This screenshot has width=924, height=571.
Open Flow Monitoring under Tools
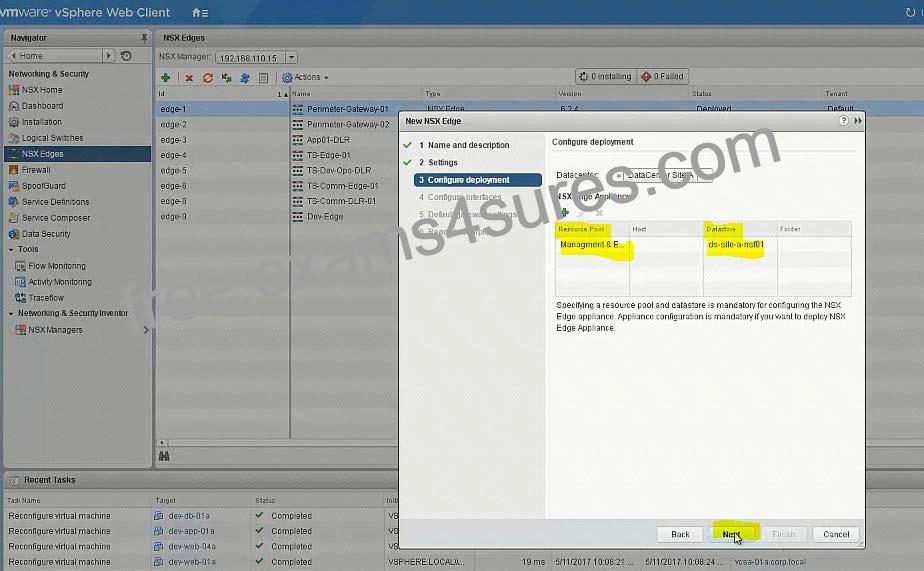[x=57, y=266]
